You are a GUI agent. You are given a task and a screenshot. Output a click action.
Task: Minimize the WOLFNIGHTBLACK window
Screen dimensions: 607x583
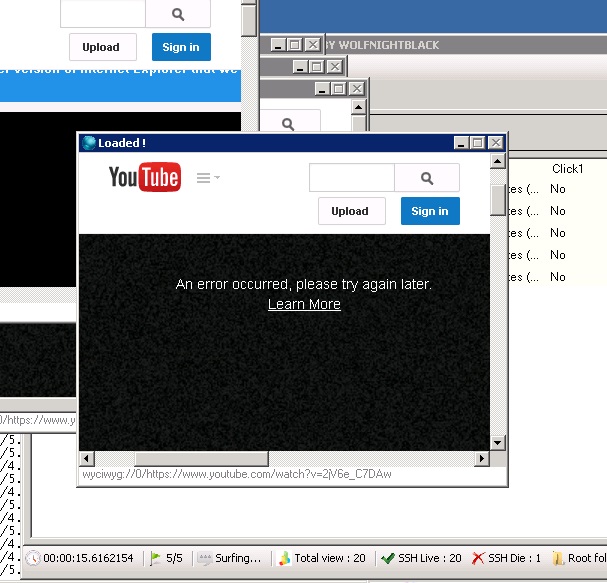click(278, 45)
